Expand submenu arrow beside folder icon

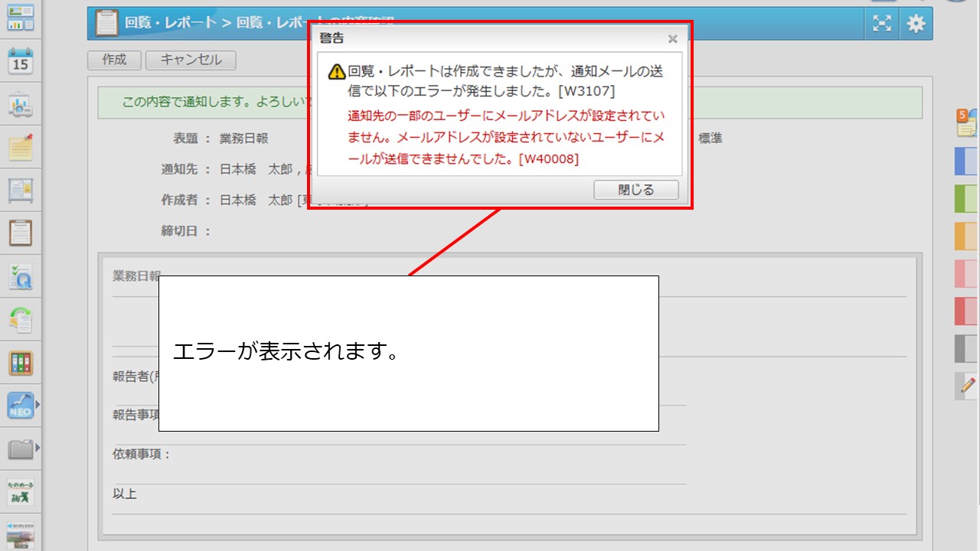[x=38, y=447]
